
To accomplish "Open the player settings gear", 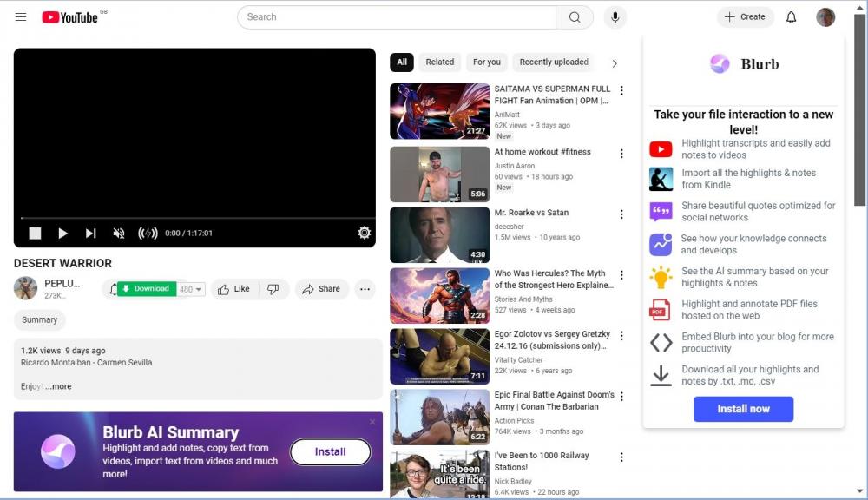I will [364, 233].
